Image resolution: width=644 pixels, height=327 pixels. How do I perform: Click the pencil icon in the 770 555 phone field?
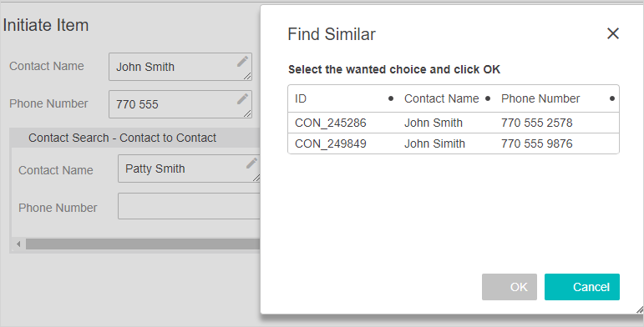[x=242, y=99]
